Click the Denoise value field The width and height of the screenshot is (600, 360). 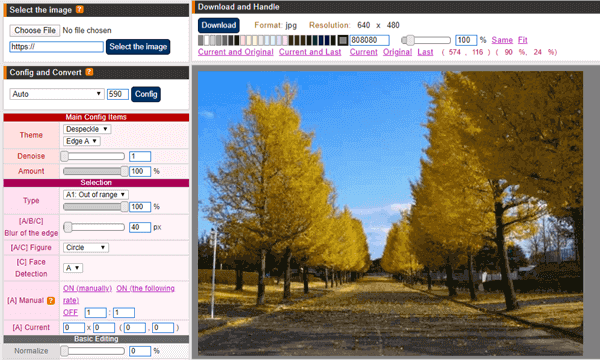pos(140,156)
